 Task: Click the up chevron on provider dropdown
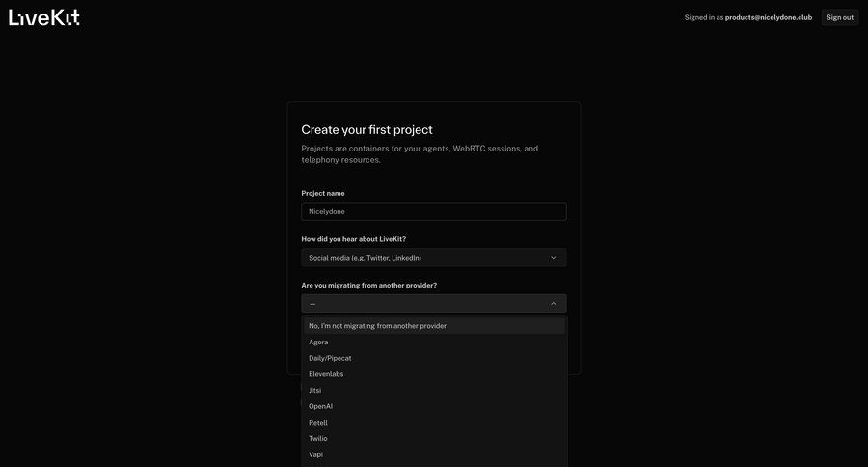point(553,304)
